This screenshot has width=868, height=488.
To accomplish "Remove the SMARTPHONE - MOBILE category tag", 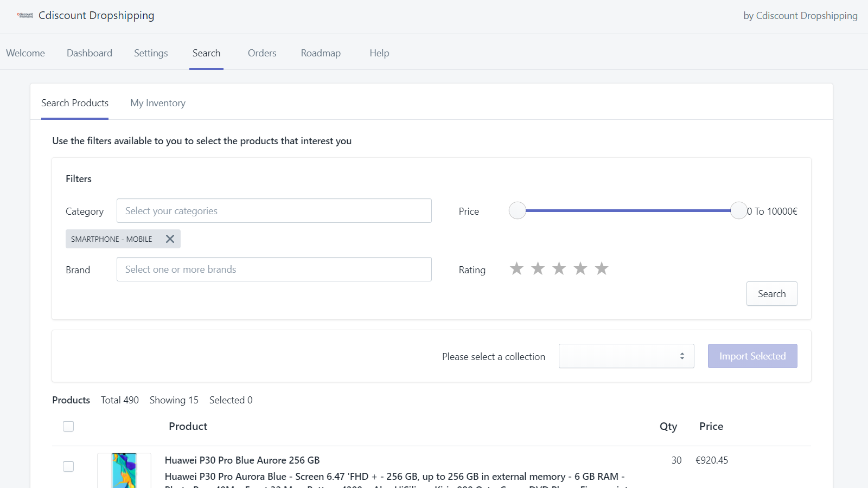I will click(x=170, y=239).
